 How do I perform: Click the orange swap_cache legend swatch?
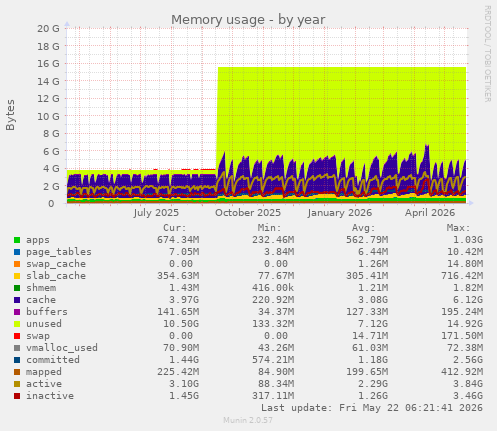17,264
